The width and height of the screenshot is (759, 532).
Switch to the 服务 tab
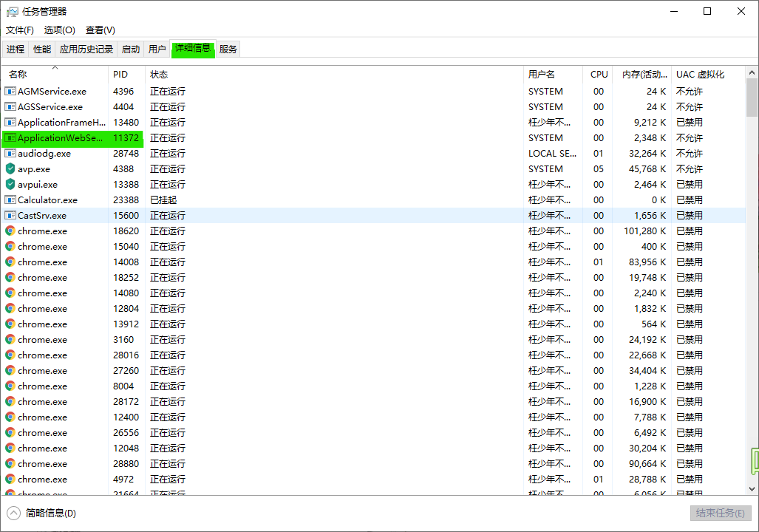pyautogui.click(x=228, y=49)
